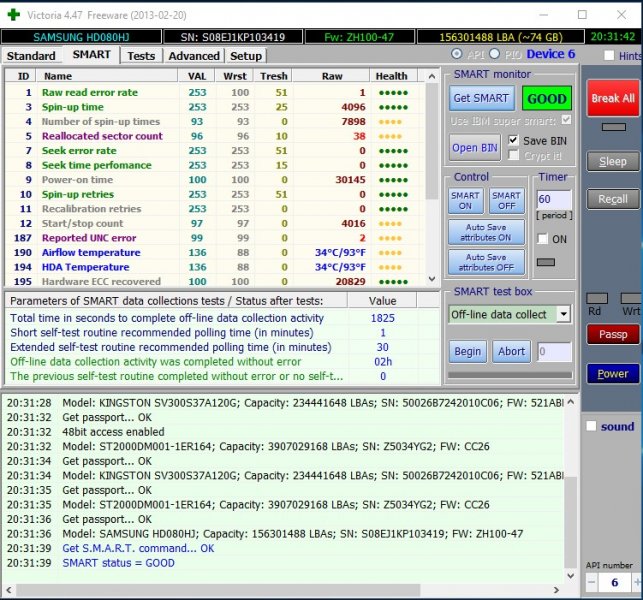Screen dimensions: 643x600
Task: Decrease API number with minus button
Action: pyautogui.click(x=591, y=583)
